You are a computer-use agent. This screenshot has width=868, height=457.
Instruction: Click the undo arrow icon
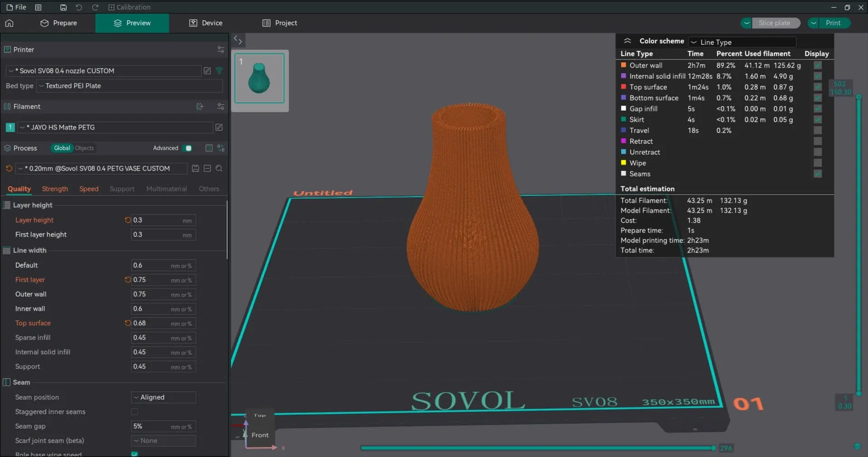[x=79, y=7]
